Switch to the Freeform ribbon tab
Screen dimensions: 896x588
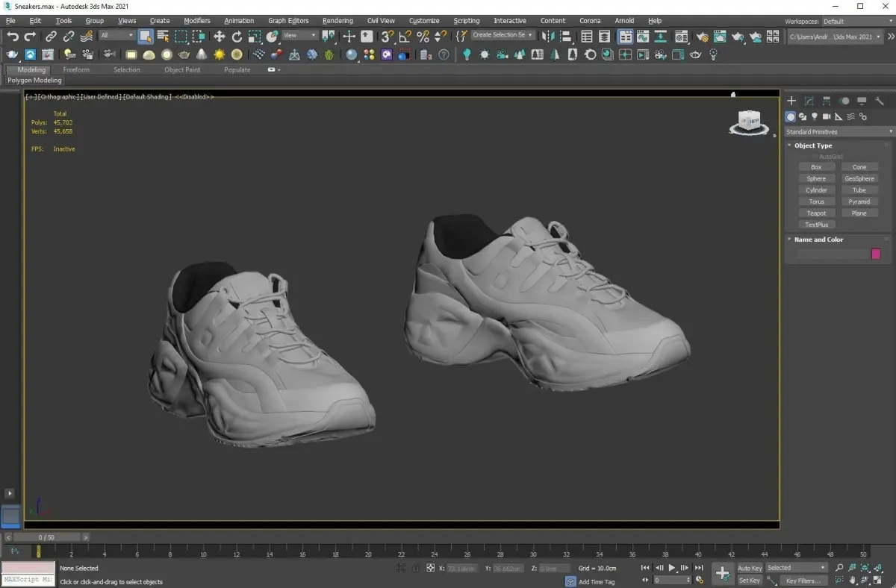[x=76, y=69]
